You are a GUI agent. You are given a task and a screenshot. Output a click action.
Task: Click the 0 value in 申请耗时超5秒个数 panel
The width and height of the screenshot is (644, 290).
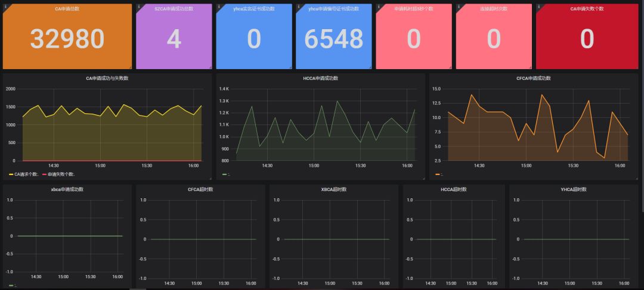(x=414, y=39)
